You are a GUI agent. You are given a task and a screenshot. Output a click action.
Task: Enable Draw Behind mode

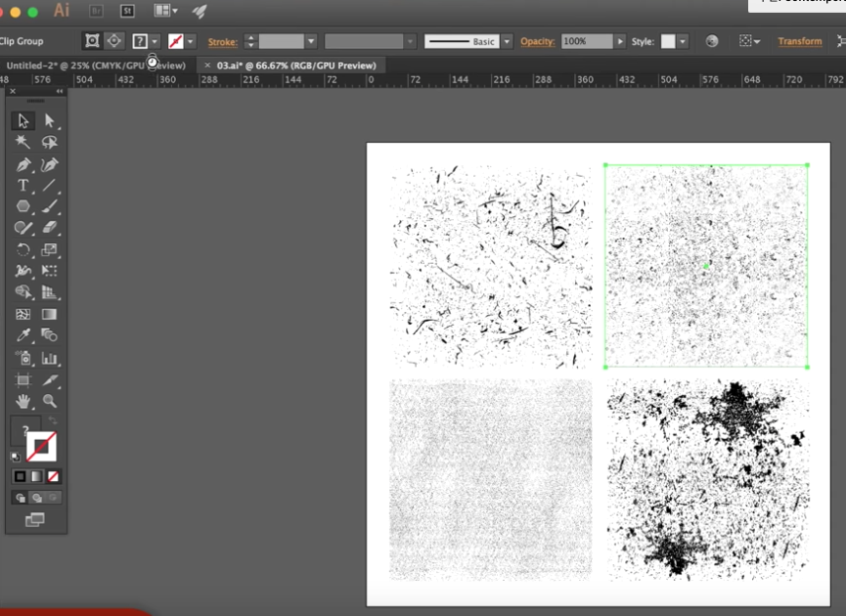(36, 498)
